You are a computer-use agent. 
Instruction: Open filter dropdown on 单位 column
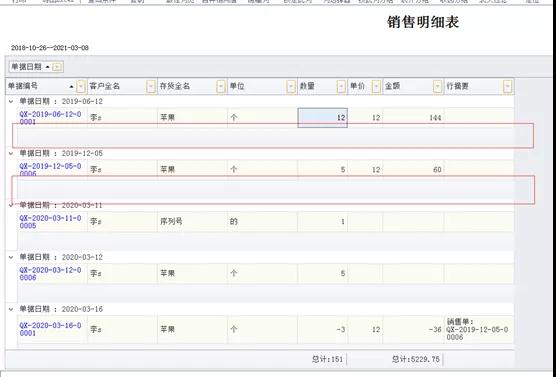point(291,86)
